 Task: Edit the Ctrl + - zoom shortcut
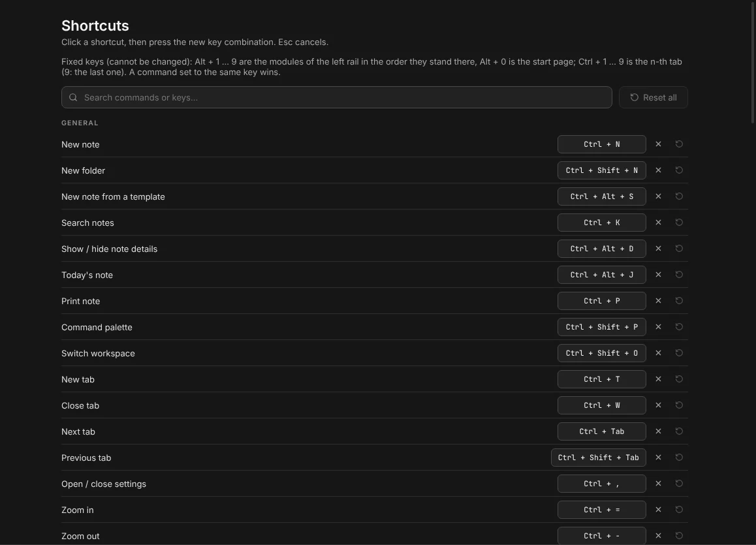click(602, 536)
